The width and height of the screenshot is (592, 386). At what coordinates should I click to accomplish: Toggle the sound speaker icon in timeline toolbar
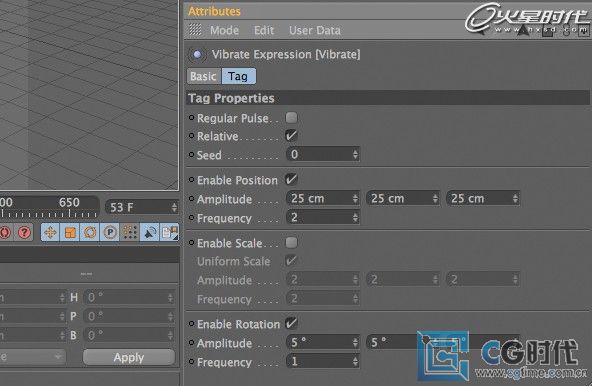click(x=150, y=232)
